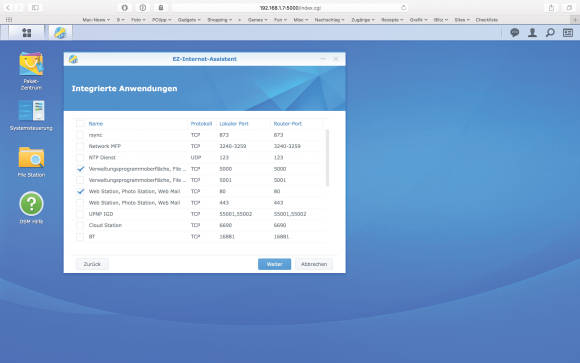Open the DSM main menu grid icon
The image size is (580, 363).
point(27,33)
